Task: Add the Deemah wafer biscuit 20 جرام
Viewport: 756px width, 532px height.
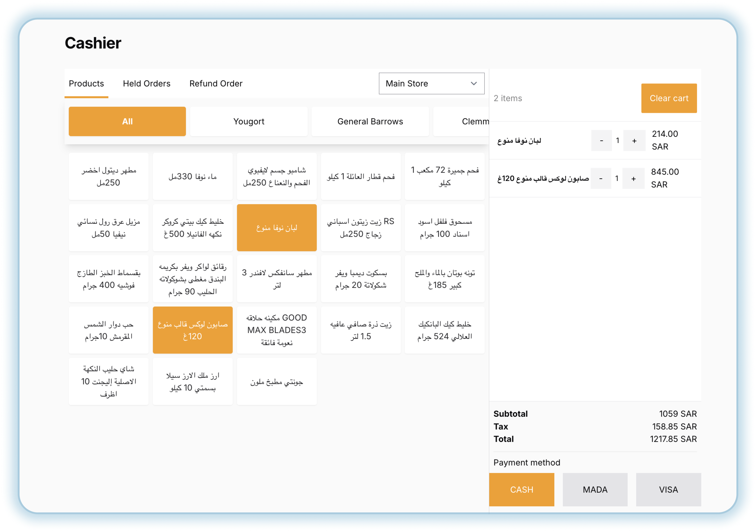Action: pos(361,279)
